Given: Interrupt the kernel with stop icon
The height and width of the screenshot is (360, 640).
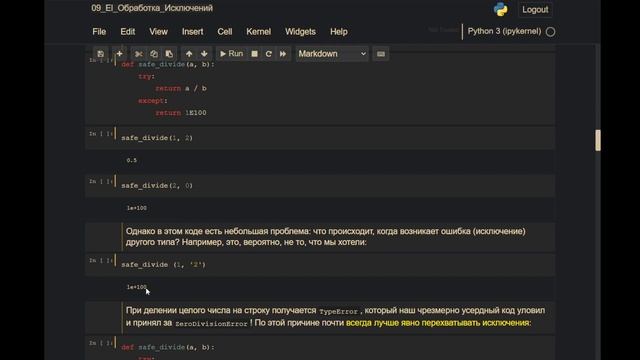Looking at the screenshot, I should pyautogui.click(x=254, y=54).
